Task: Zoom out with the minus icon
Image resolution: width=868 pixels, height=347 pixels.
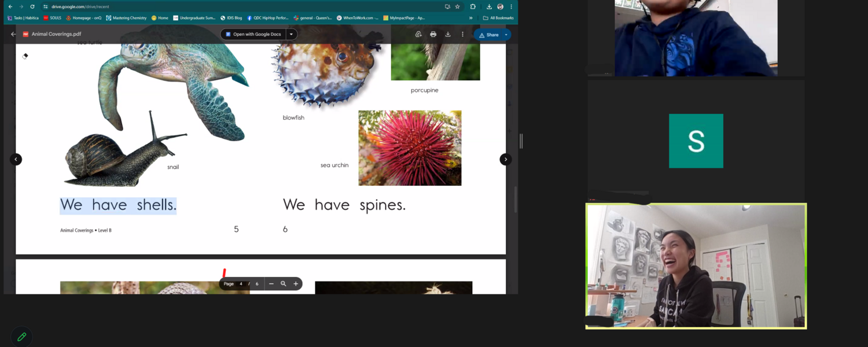Action: (x=271, y=284)
